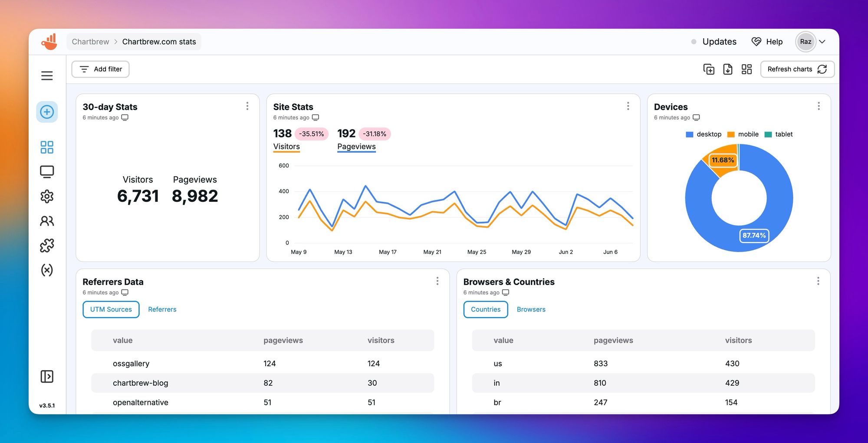Navigate to Chartbrew via the breadcrumb
The width and height of the screenshot is (868, 443).
click(x=90, y=42)
